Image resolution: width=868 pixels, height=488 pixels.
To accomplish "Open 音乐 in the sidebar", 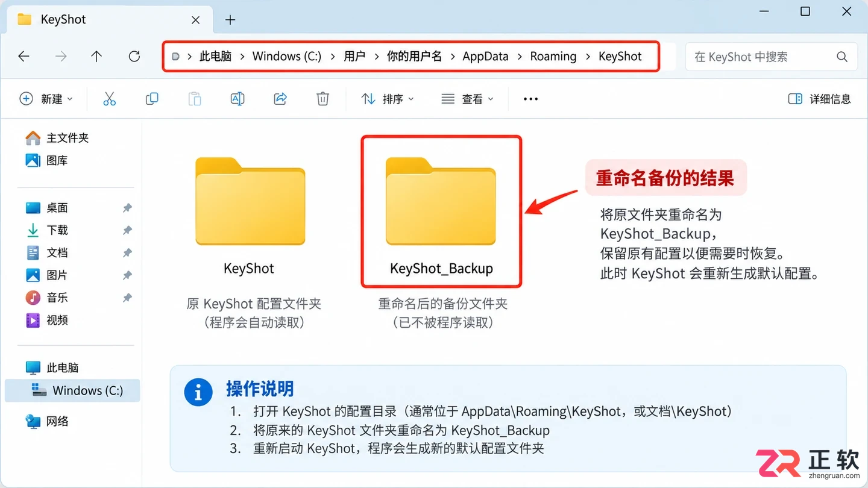I will coord(46,298).
